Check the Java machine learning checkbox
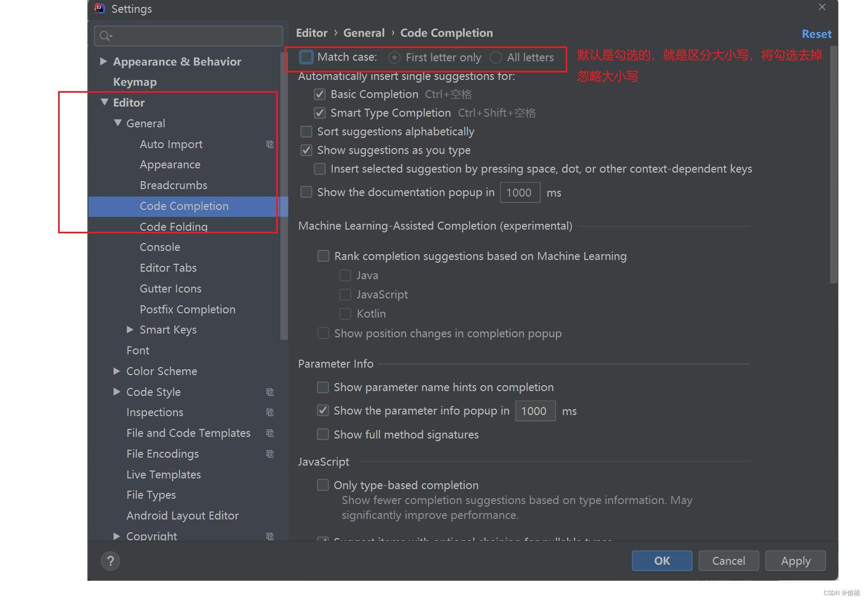Viewport: 868px width, 601px height. click(345, 275)
